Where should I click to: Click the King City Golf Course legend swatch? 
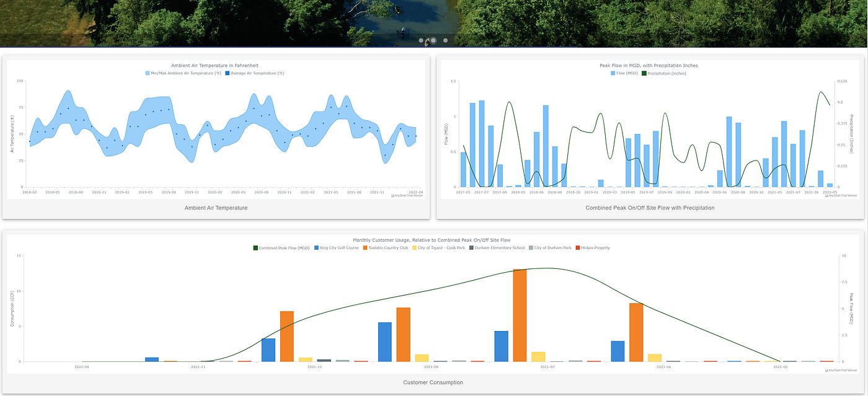tap(315, 246)
